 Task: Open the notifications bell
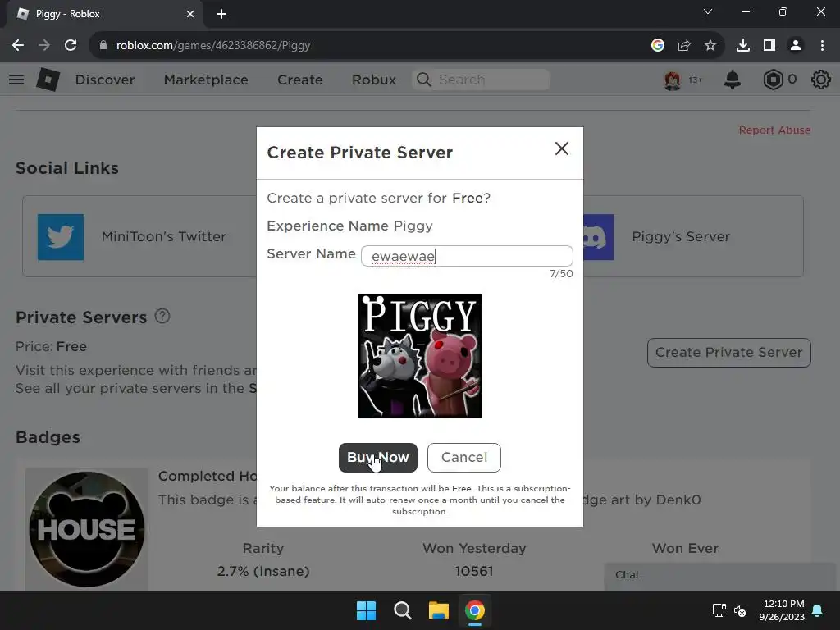733,80
